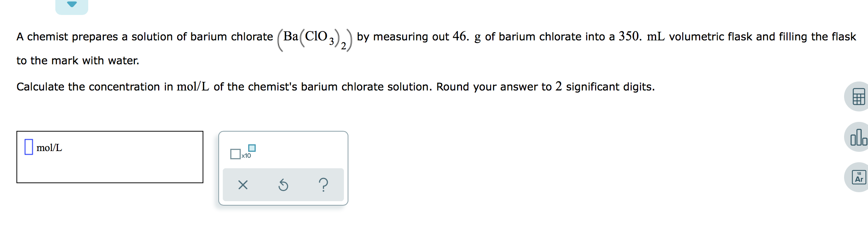Click the X button in the gray toolbar
Viewport: 868px width, 249px height.
[243, 184]
